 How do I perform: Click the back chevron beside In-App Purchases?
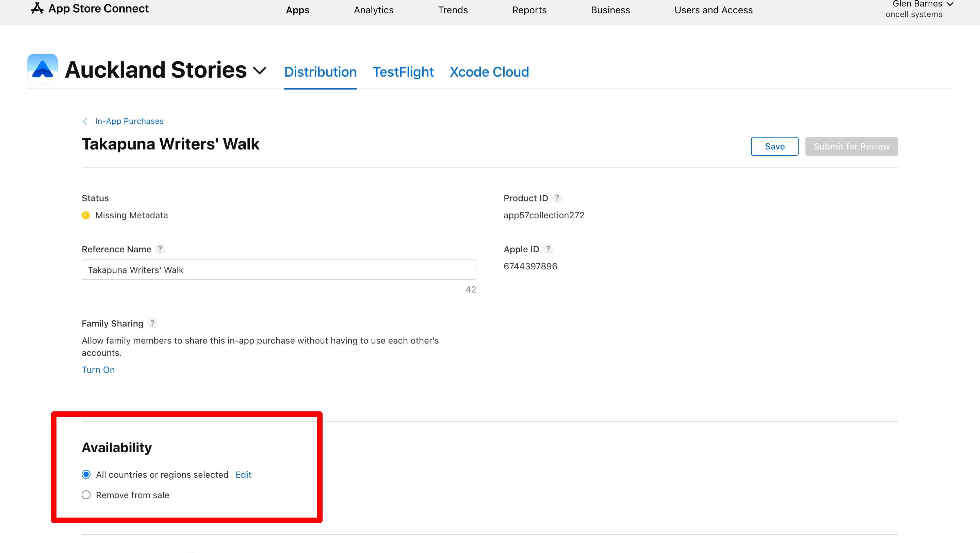click(x=85, y=121)
